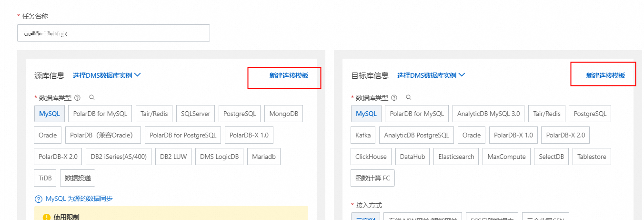Choose 数据投递 source option
644x220 pixels.
(78, 178)
